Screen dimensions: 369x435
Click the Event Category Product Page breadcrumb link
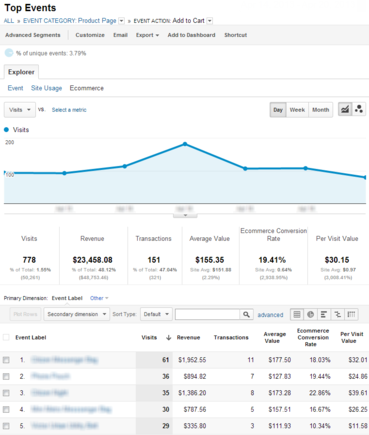(70, 21)
